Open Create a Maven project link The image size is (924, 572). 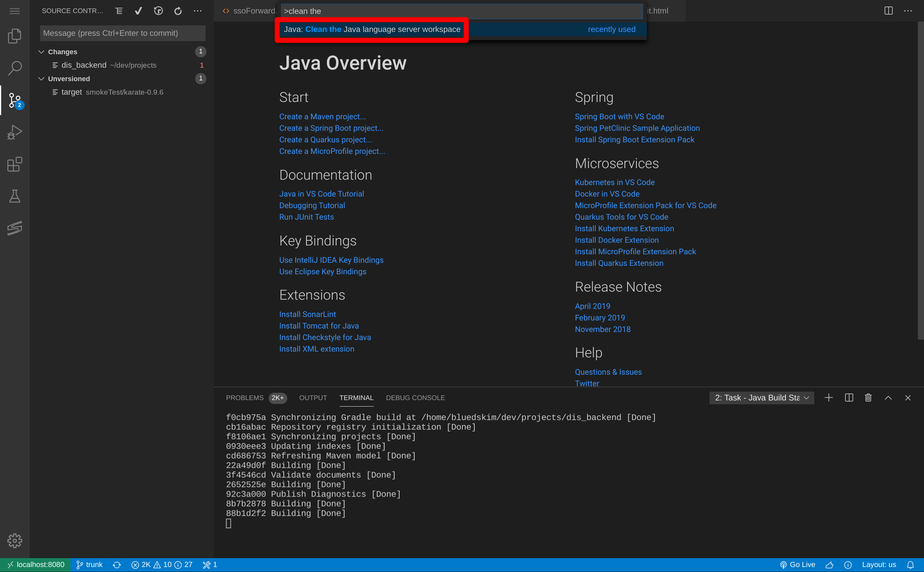click(x=323, y=117)
